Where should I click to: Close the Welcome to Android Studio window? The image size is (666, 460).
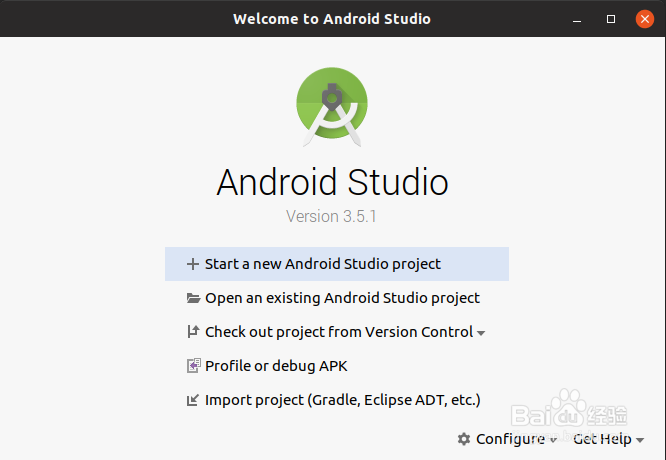coord(645,19)
